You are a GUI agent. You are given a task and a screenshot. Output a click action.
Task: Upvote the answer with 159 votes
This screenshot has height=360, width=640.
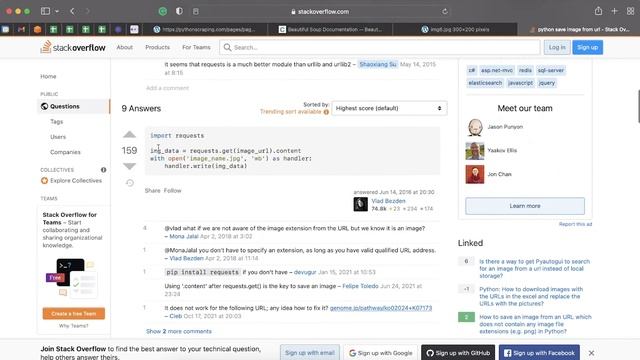point(129,135)
